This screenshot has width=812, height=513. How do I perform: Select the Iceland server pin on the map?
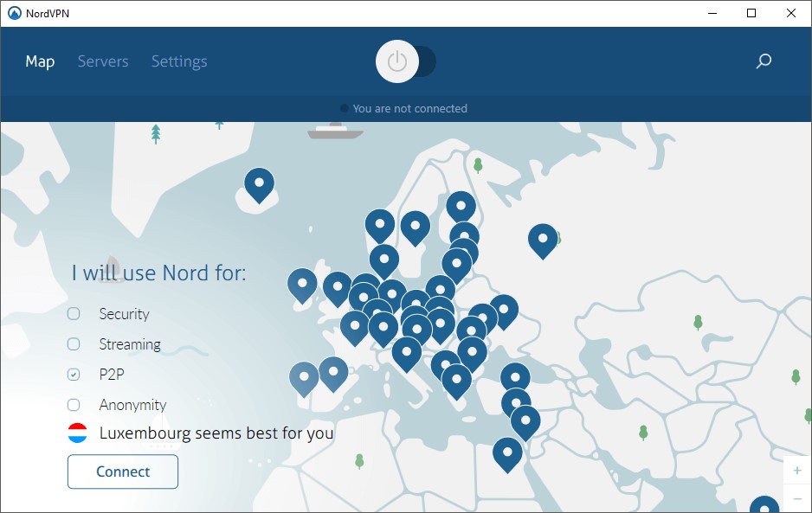pos(259,183)
